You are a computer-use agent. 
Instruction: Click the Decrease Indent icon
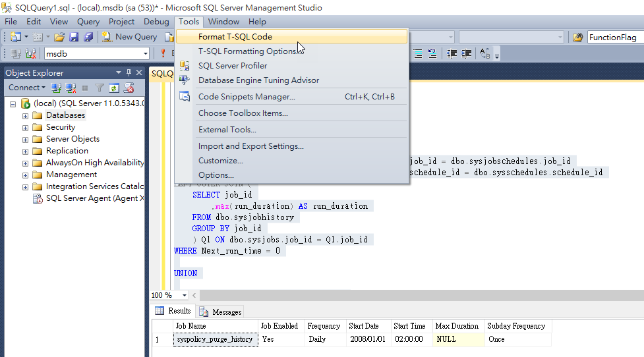coord(452,54)
